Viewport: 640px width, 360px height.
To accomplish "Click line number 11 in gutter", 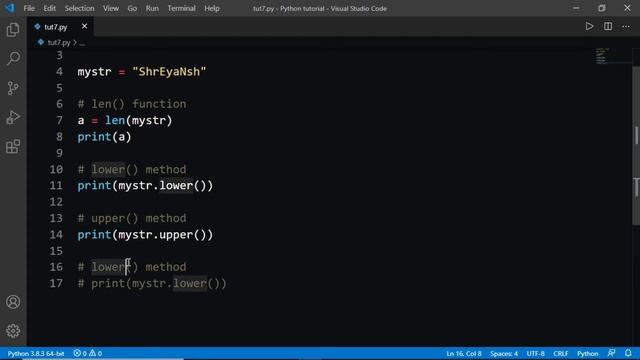I will coord(56,185).
